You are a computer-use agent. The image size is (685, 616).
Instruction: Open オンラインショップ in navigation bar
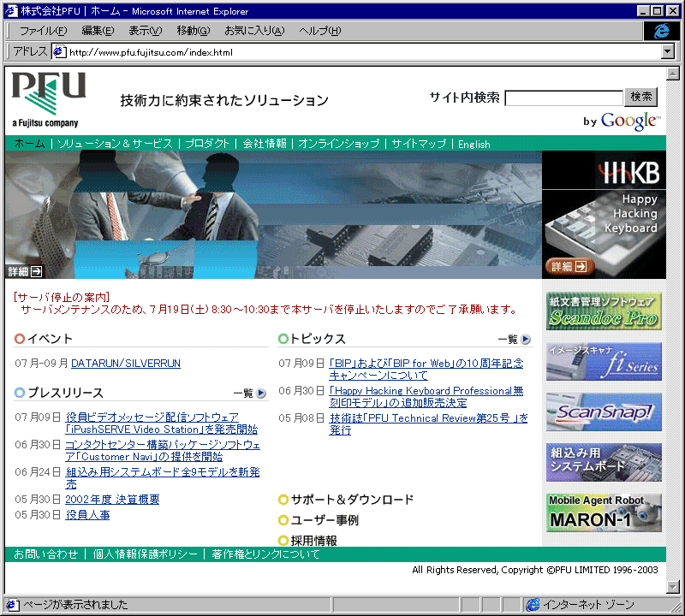[x=338, y=144]
